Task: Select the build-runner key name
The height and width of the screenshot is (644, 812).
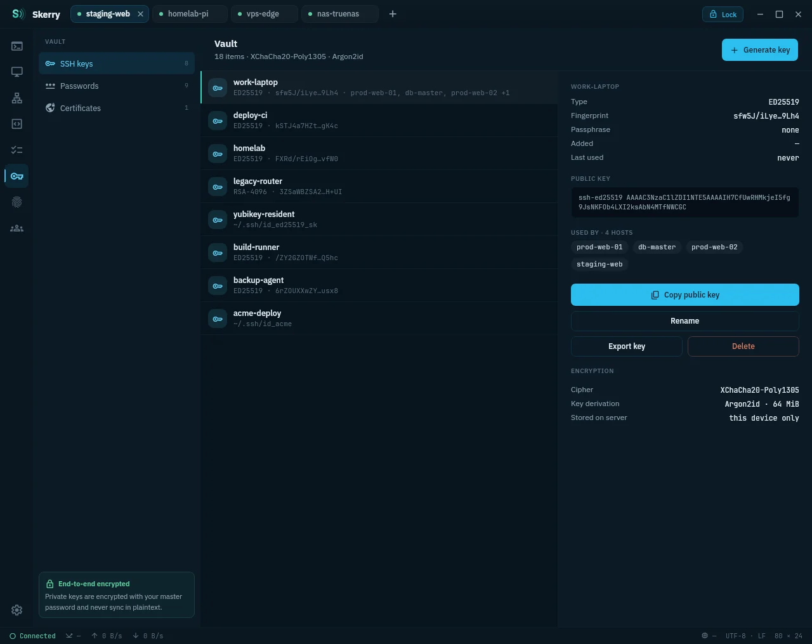Action: click(x=256, y=247)
